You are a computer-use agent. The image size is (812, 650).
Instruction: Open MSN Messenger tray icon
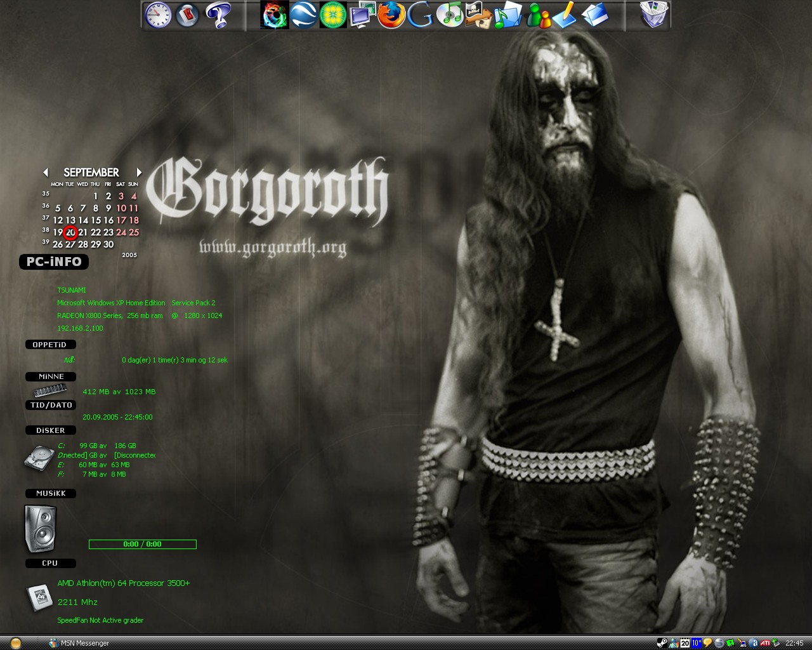[x=673, y=643]
